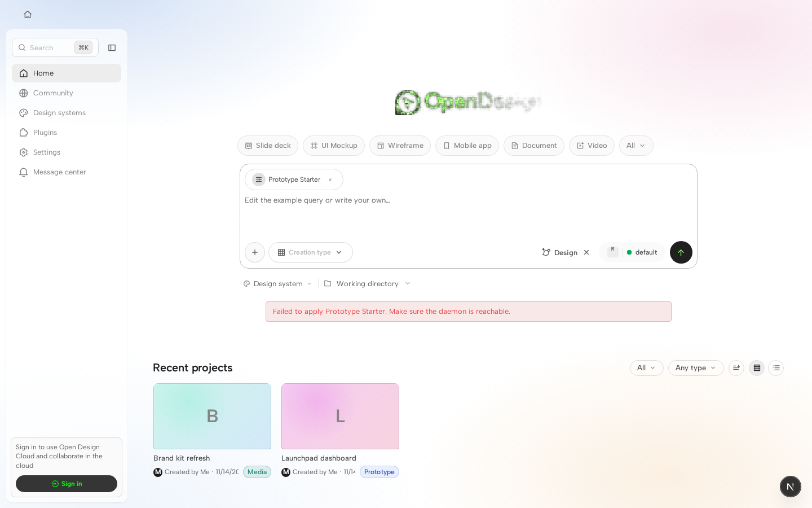Choose the UI Mockup template chip
Screen dimensions: 812x508
point(334,146)
